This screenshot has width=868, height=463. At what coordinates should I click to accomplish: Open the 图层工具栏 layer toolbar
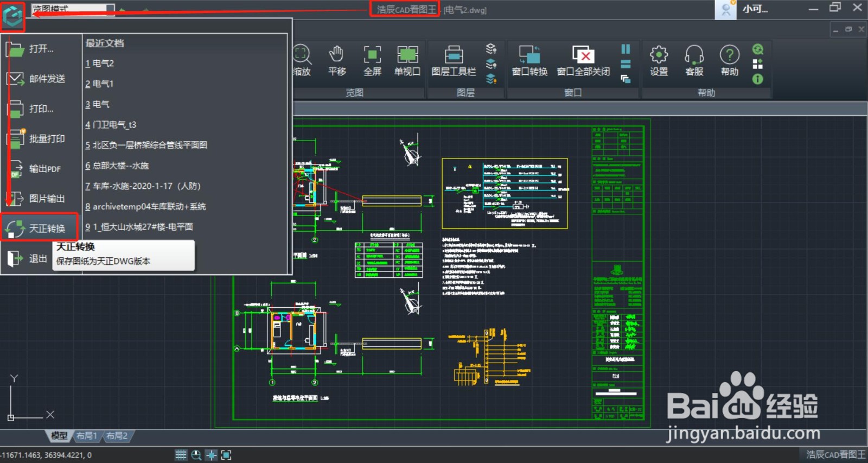(454, 61)
